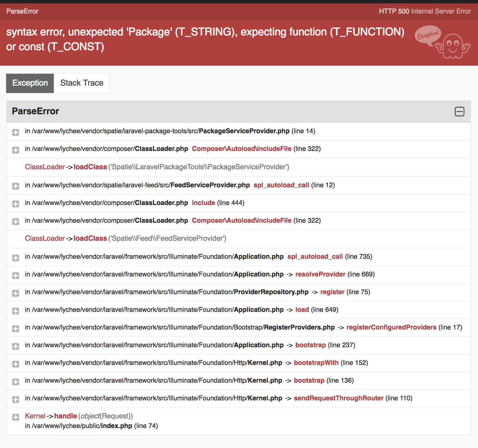
Task: Select the ParseError heading text
Action: 35,111
